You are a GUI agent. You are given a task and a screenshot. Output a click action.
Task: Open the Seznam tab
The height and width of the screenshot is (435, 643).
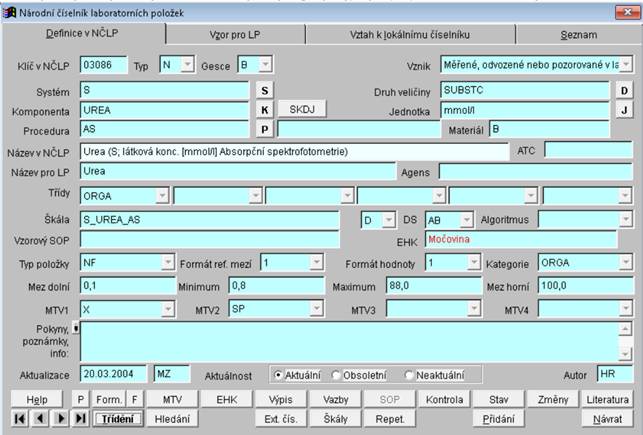tap(578, 34)
